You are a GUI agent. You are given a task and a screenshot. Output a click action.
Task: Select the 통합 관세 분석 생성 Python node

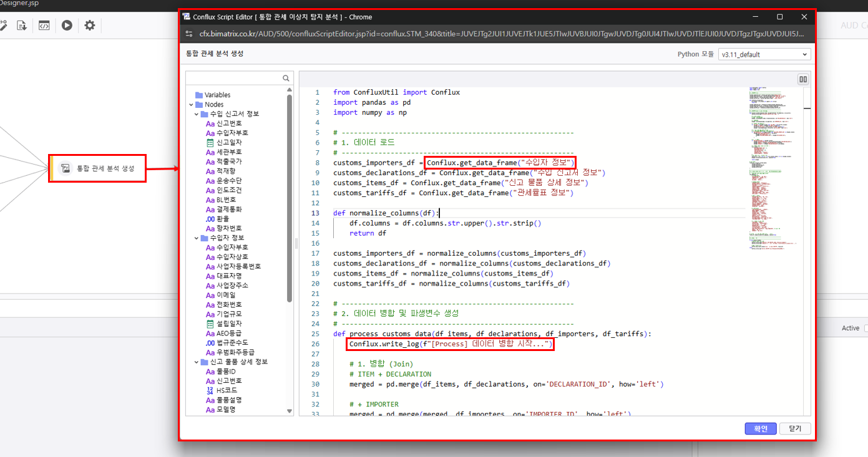[x=98, y=168]
